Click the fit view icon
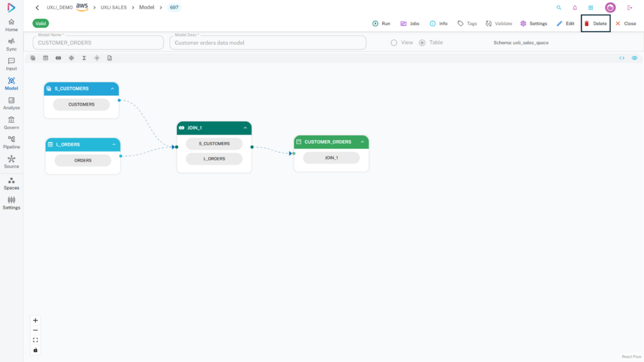This screenshot has width=644, height=362. (x=35, y=340)
